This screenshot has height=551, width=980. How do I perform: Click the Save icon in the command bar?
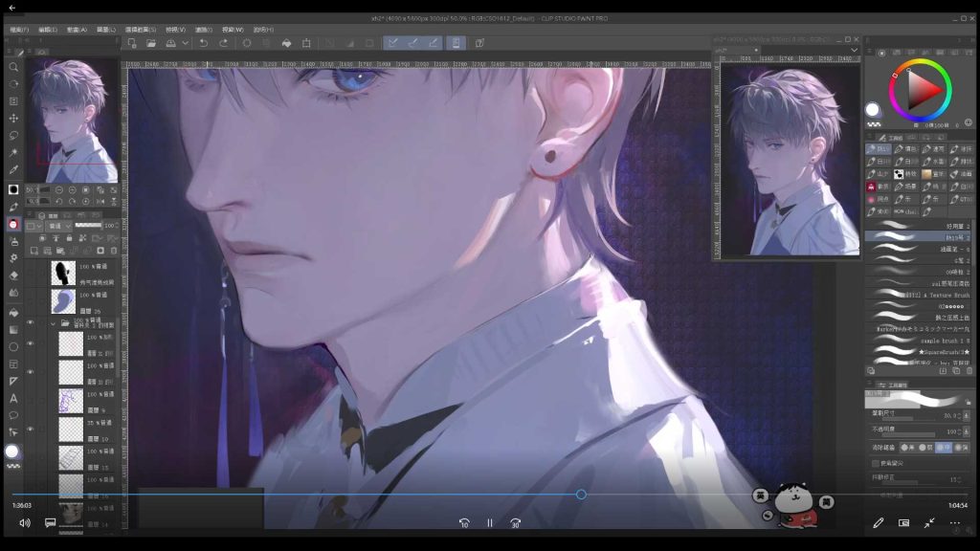(x=170, y=43)
